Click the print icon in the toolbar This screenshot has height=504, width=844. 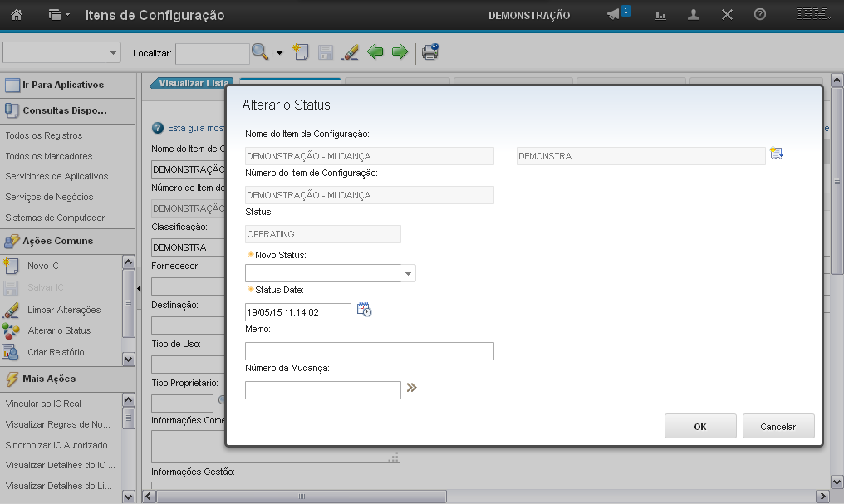[x=429, y=52]
